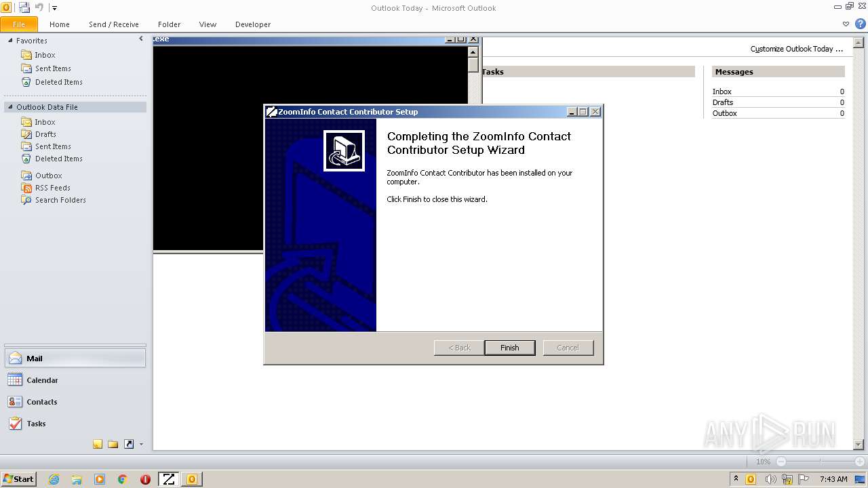Open Windows Media Player from the taskbar

(100, 479)
